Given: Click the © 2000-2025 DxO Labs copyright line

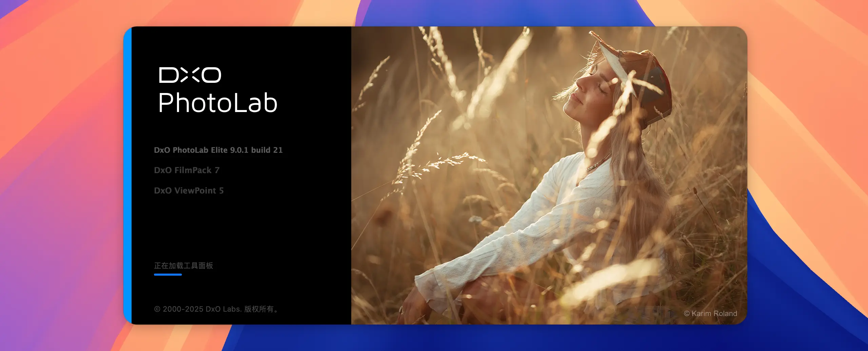Looking at the screenshot, I should 216,309.
